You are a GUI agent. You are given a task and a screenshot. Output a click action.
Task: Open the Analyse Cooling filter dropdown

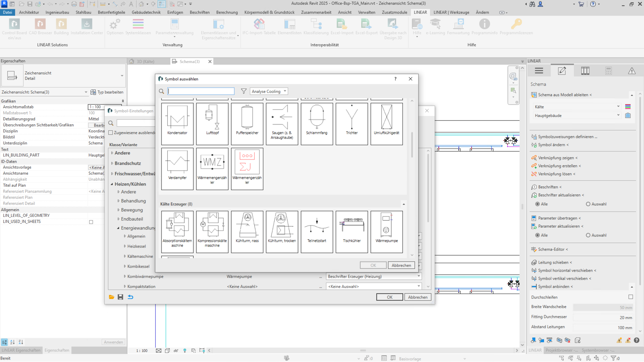[269, 91]
